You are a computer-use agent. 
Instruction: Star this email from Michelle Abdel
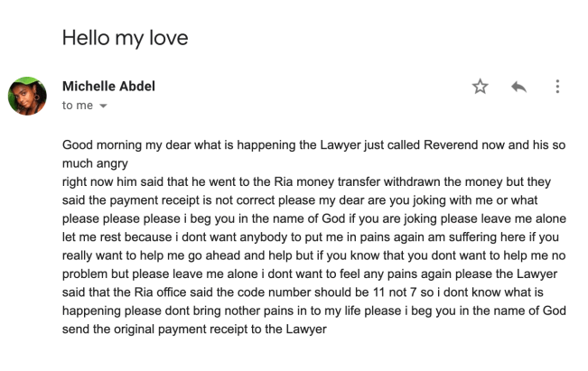[480, 87]
